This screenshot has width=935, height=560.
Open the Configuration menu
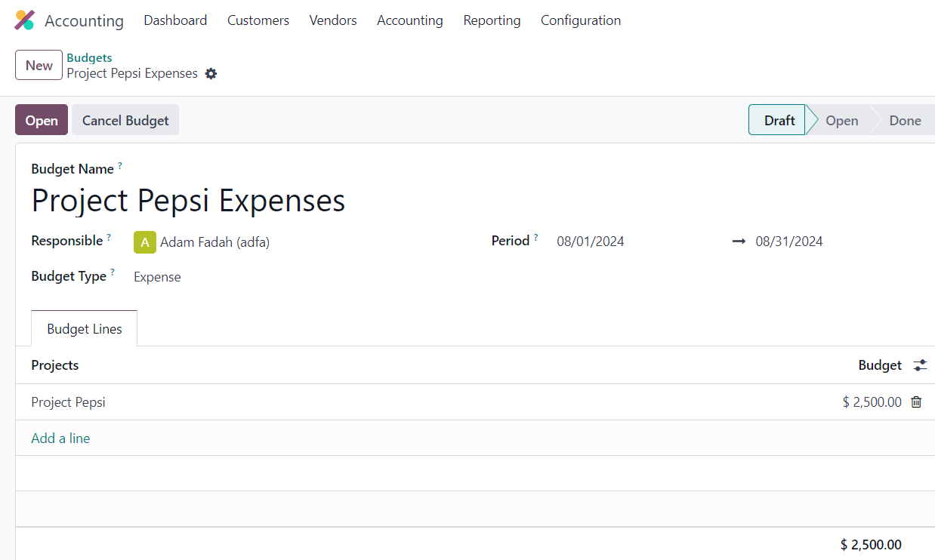[581, 20]
